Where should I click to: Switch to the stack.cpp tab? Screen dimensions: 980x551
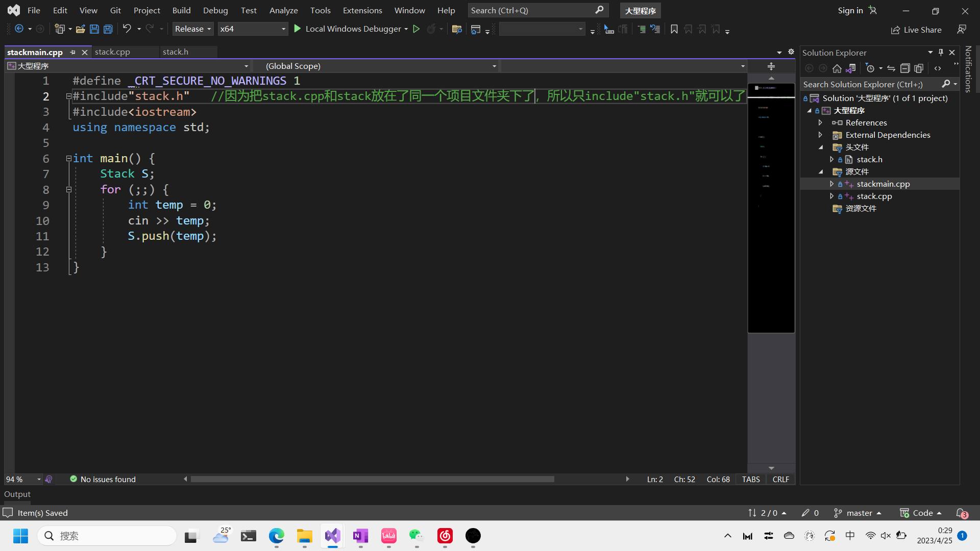tap(112, 52)
